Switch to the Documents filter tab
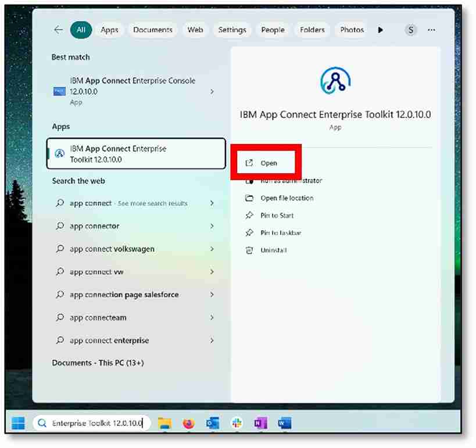Viewport: 476px width, 448px height. point(153,30)
